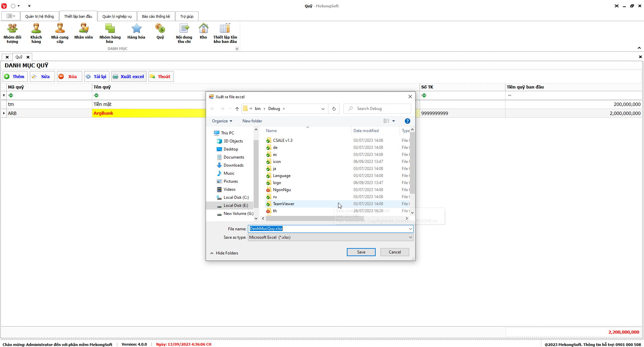Open the Organize dropdown menu
644x347 pixels.
coord(222,121)
